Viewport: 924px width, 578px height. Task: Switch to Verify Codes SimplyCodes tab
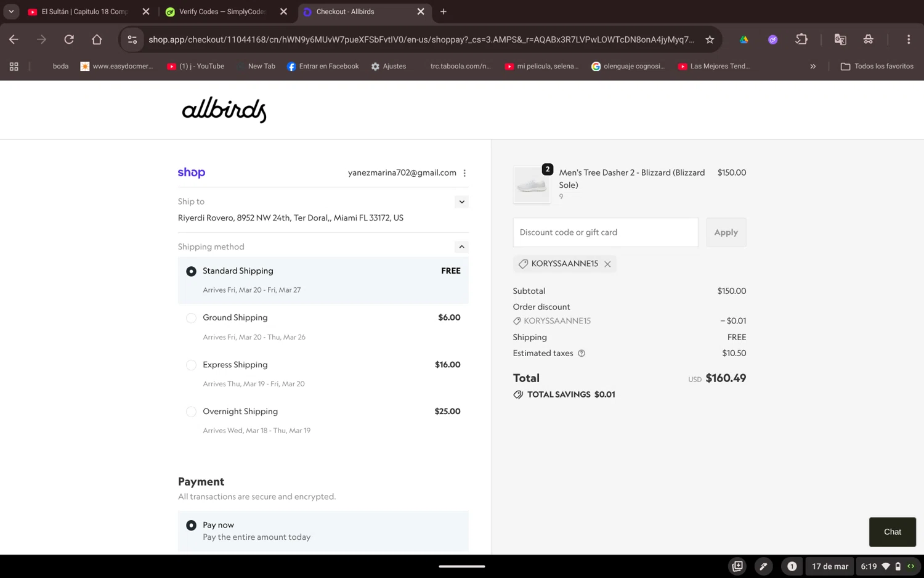coord(222,12)
